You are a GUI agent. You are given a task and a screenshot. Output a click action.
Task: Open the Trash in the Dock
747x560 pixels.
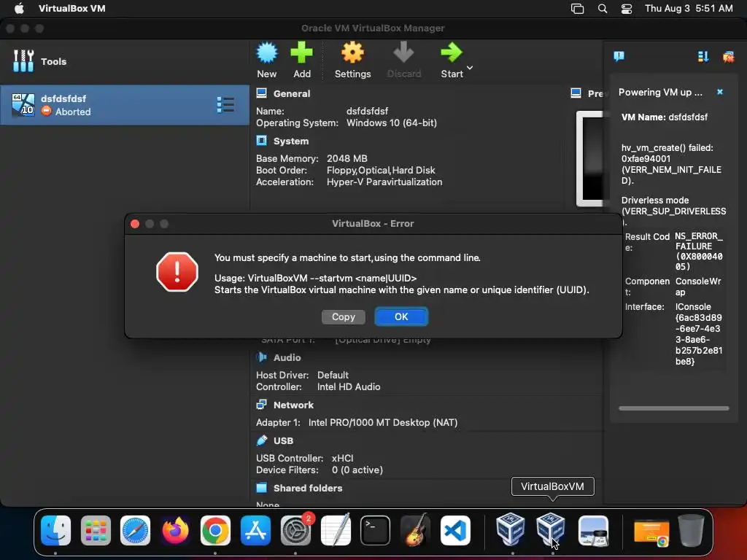click(692, 530)
